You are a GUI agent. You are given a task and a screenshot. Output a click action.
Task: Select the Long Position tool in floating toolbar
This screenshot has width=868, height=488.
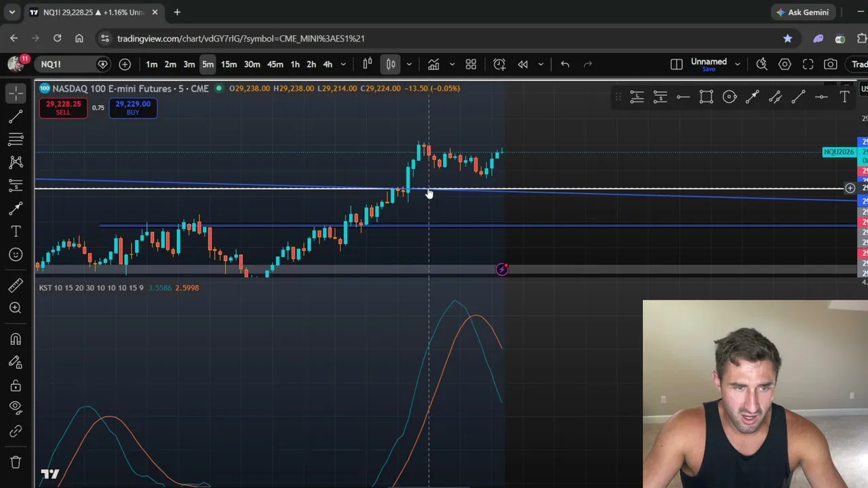coord(637,98)
